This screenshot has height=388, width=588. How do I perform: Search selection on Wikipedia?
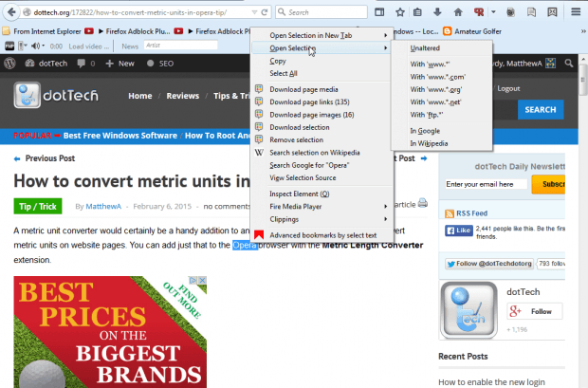point(322,153)
